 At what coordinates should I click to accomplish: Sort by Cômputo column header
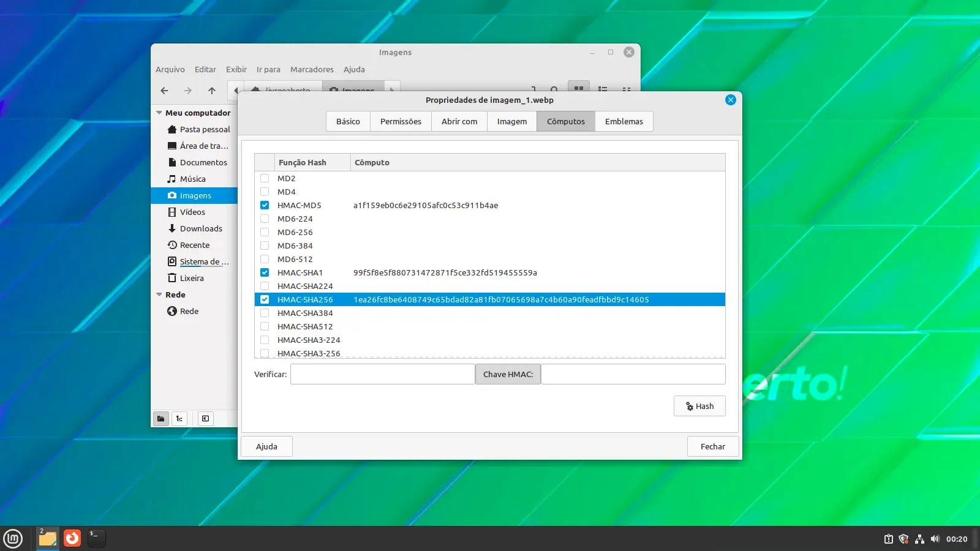(x=538, y=162)
